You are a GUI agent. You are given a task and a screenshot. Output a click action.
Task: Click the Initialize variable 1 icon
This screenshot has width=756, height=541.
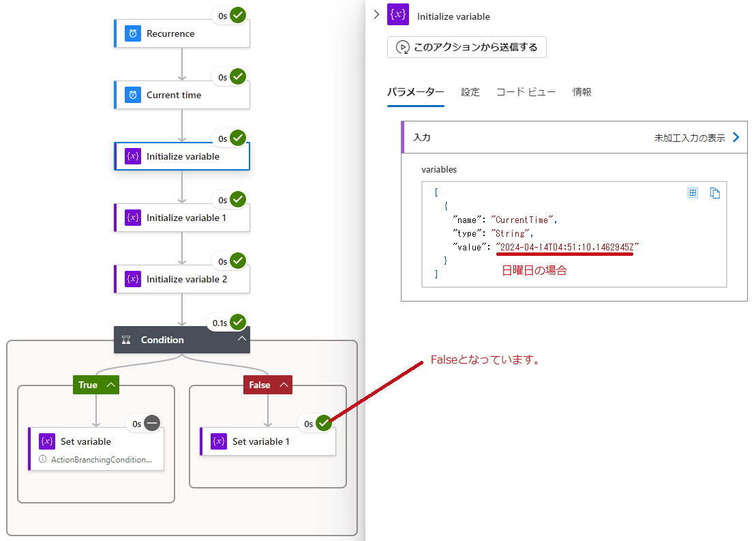point(132,218)
